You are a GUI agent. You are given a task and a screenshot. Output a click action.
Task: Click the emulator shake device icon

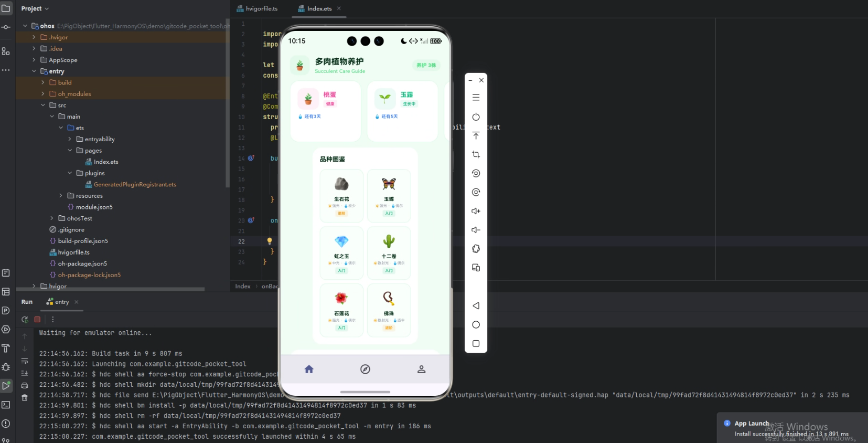(x=476, y=249)
